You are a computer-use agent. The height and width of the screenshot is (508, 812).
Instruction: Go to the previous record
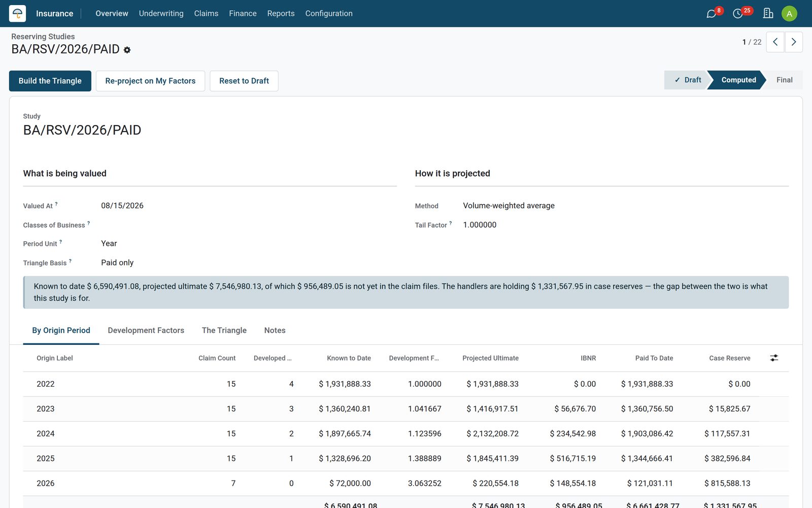tap(775, 42)
